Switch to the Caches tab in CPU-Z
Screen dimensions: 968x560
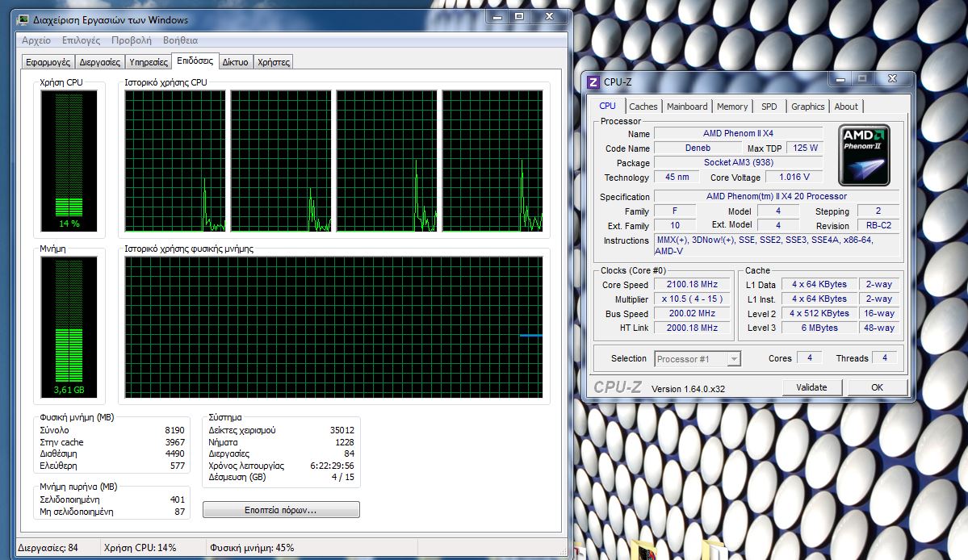click(643, 107)
